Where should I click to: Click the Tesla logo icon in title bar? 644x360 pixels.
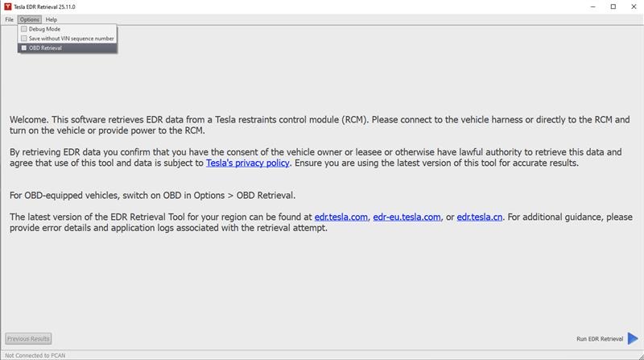click(7, 6)
